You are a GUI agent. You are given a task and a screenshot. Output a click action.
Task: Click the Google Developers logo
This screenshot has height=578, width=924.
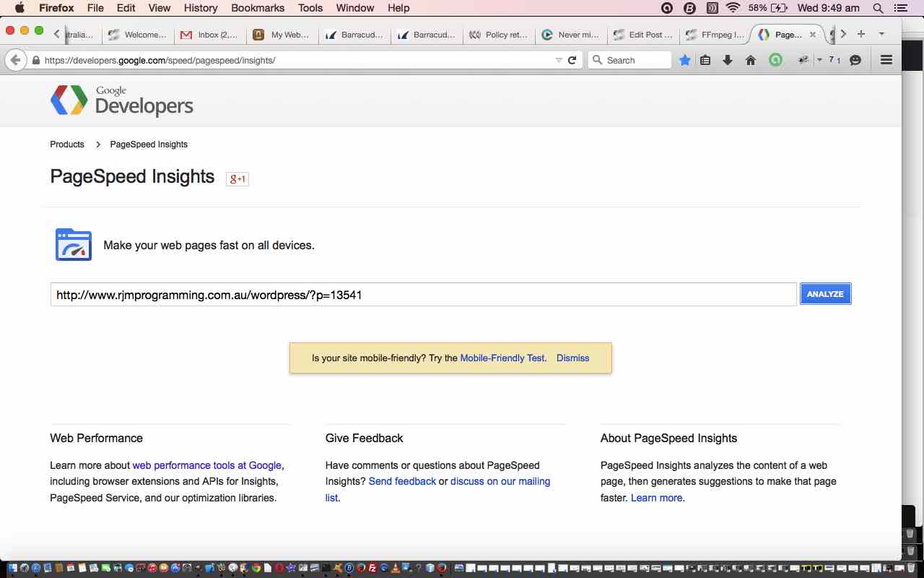122,100
